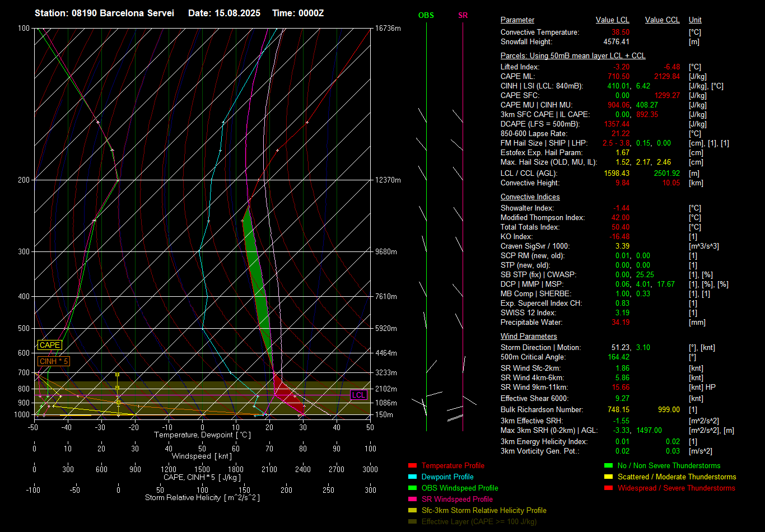Click CAPE ML value 710.50
The image size is (765, 532).
(x=618, y=76)
